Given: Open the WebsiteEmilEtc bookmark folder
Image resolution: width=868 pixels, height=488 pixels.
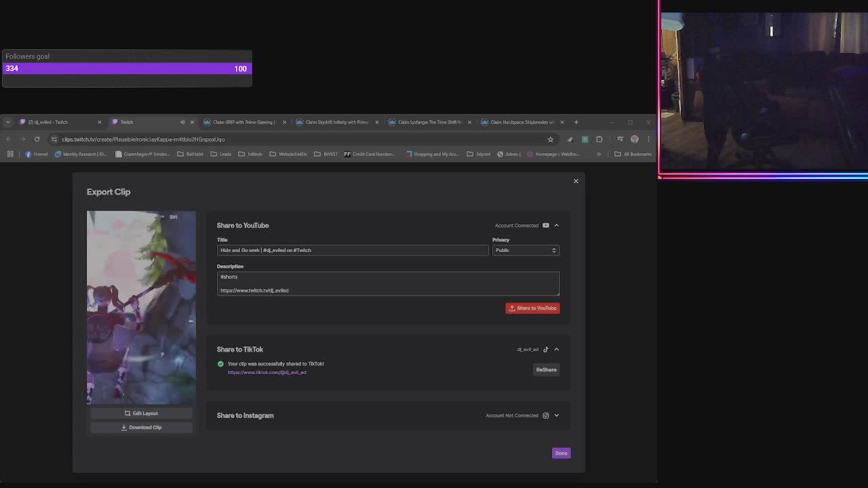Looking at the screenshot, I should click(x=288, y=154).
